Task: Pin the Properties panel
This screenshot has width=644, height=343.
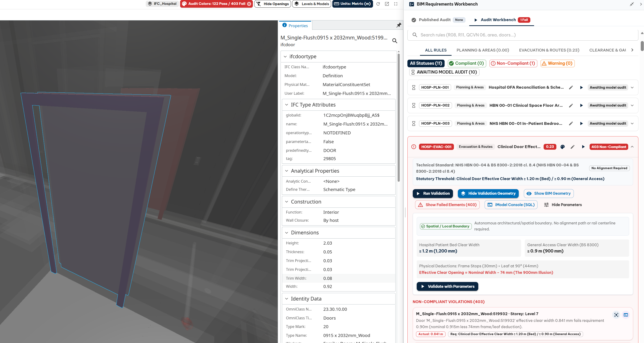Action: tap(399, 25)
